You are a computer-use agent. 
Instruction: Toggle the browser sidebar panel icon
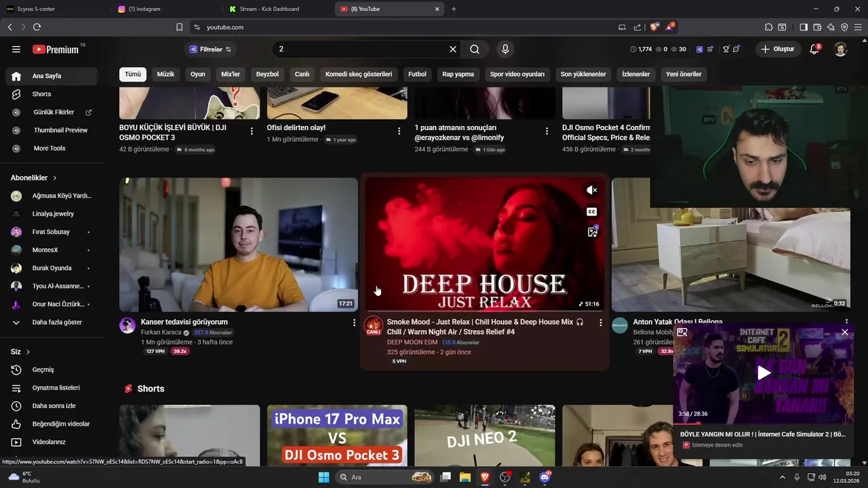(x=804, y=27)
